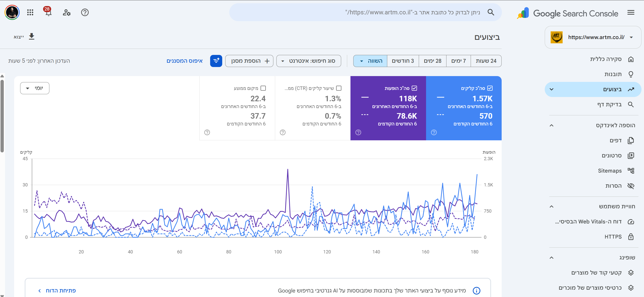
Task: Click the Sitemaps tree icon
Action: click(631, 171)
